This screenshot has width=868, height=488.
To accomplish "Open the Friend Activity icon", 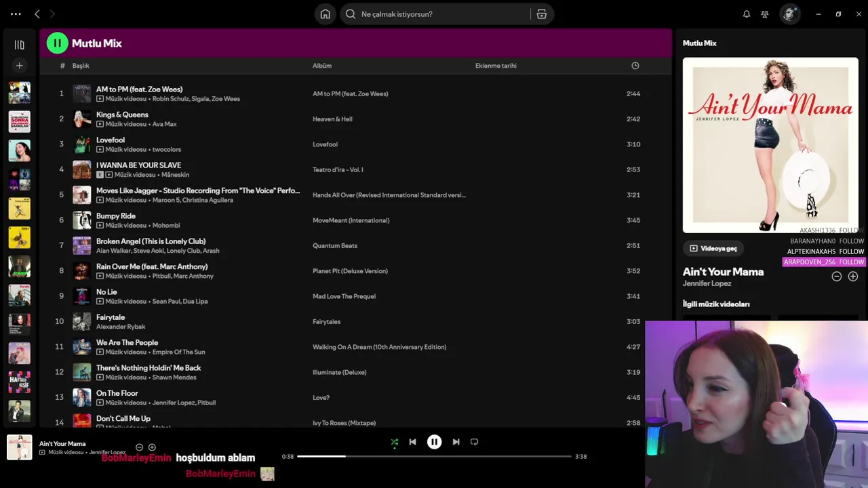I will [765, 14].
